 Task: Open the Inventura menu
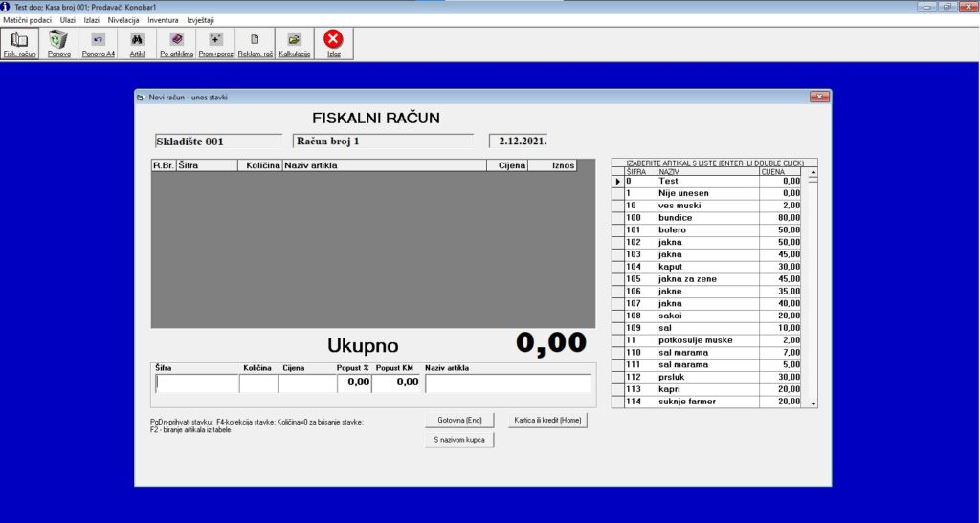(163, 19)
